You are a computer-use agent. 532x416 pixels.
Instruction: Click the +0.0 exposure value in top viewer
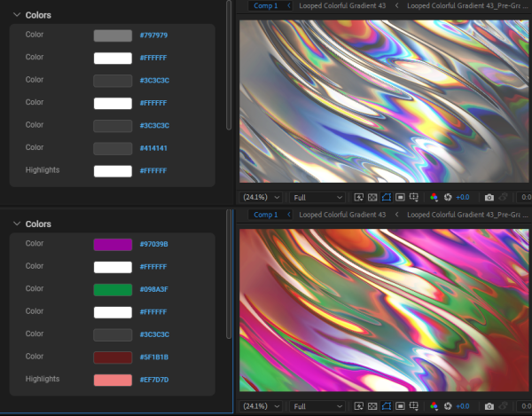463,197
